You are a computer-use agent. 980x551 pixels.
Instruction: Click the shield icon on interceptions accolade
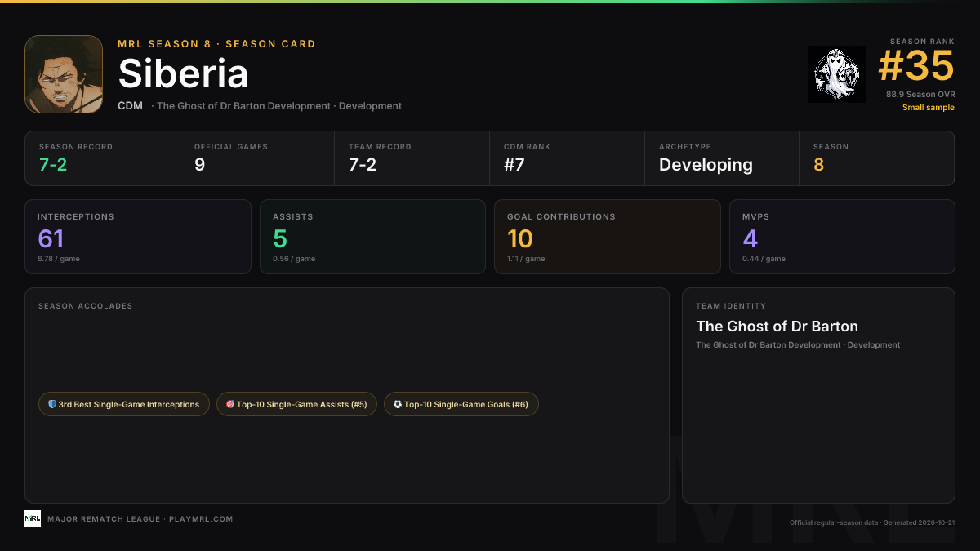(52, 404)
